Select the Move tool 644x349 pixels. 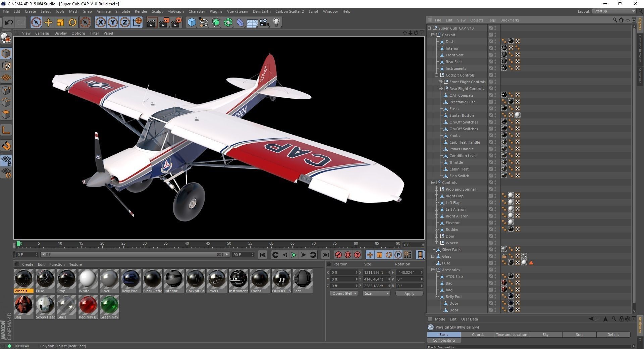[x=48, y=22]
